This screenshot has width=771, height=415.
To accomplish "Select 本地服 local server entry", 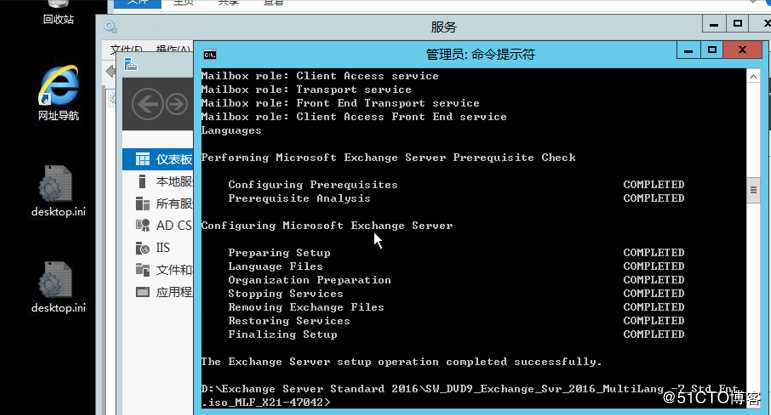I will coord(164,181).
